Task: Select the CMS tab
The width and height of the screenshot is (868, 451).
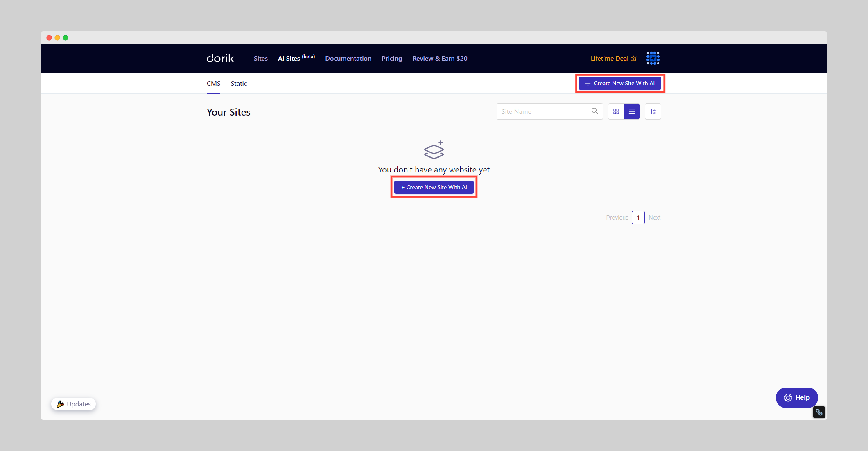Action: tap(214, 83)
